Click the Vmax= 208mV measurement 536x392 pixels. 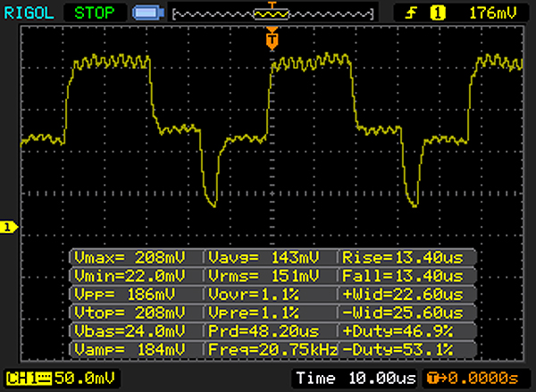pos(130,257)
